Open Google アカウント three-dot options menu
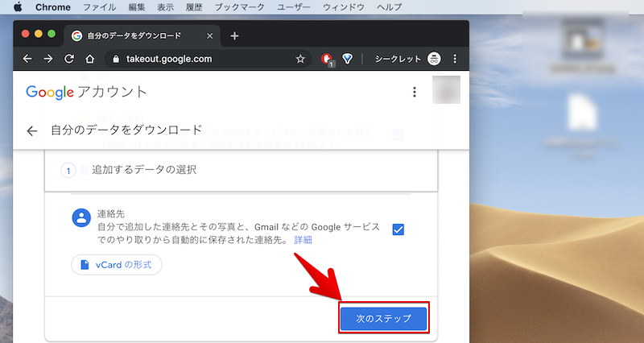This screenshot has height=343, width=644. click(x=415, y=92)
